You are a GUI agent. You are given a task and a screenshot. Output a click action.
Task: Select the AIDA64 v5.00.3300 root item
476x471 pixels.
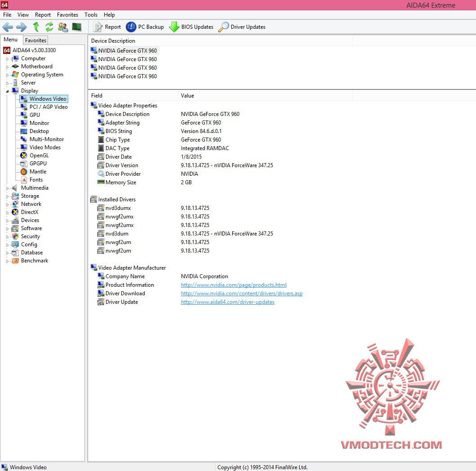(30, 50)
